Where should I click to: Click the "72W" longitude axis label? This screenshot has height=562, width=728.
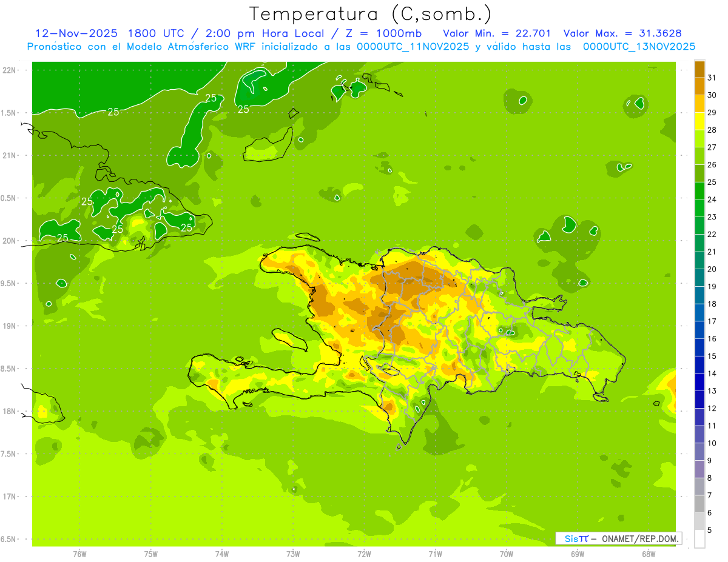pyautogui.click(x=364, y=554)
